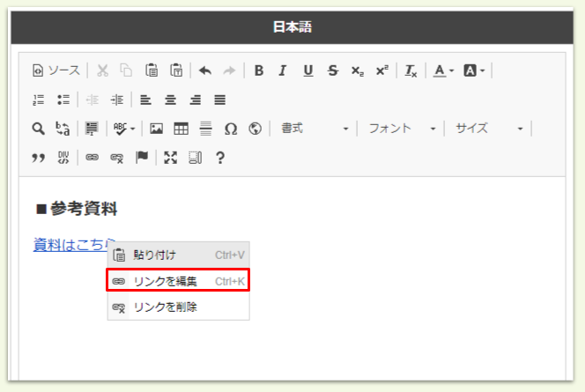Click Paste as plain text icon
Image resolution: width=585 pixels, height=392 pixels.
coord(176,70)
